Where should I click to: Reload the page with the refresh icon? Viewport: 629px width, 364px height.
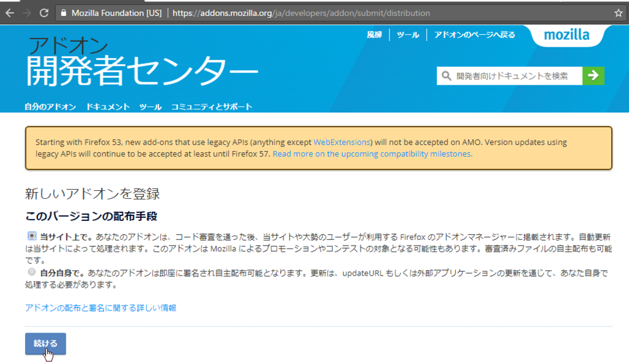pyautogui.click(x=44, y=13)
